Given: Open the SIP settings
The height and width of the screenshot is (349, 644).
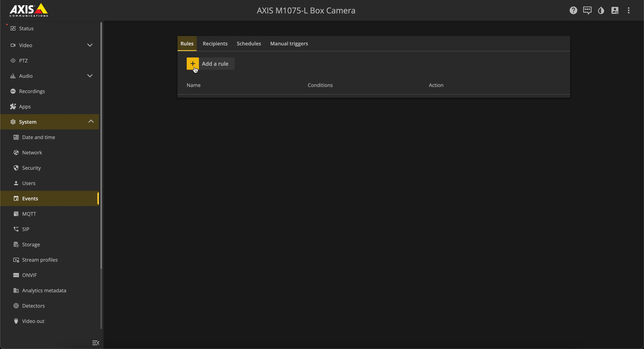Looking at the screenshot, I should [49, 229].
